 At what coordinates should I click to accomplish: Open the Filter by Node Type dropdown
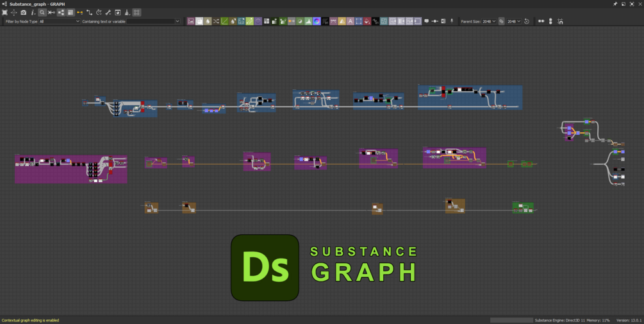(60, 21)
